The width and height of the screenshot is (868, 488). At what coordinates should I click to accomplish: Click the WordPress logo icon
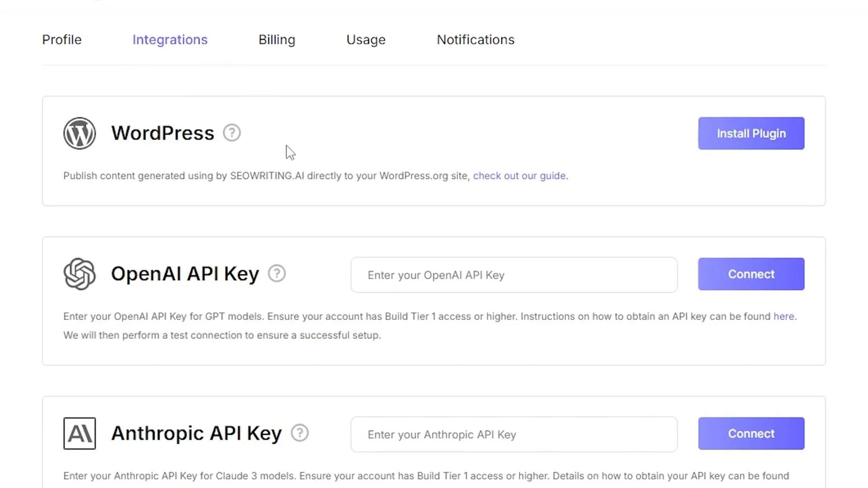pyautogui.click(x=79, y=133)
